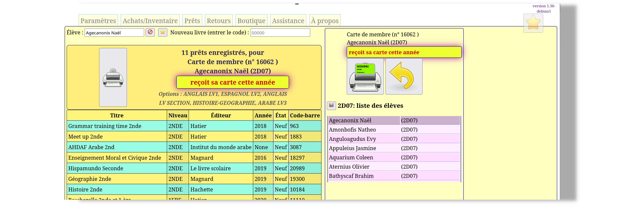Click the new book code input field

point(280,33)
